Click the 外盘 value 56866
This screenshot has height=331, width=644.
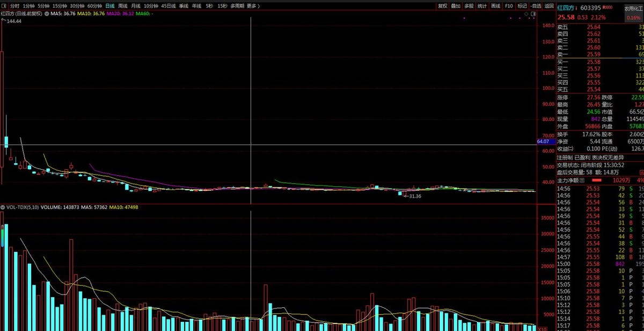coord(592,126)
